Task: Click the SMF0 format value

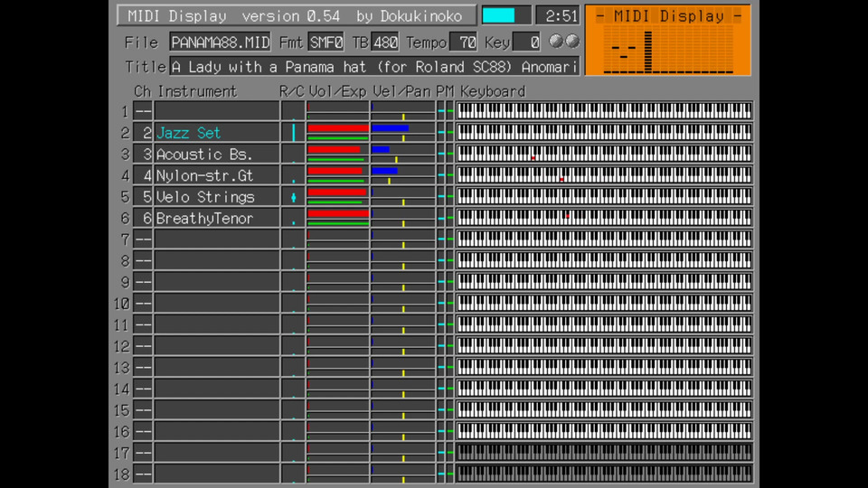Action: click(326, 42)
